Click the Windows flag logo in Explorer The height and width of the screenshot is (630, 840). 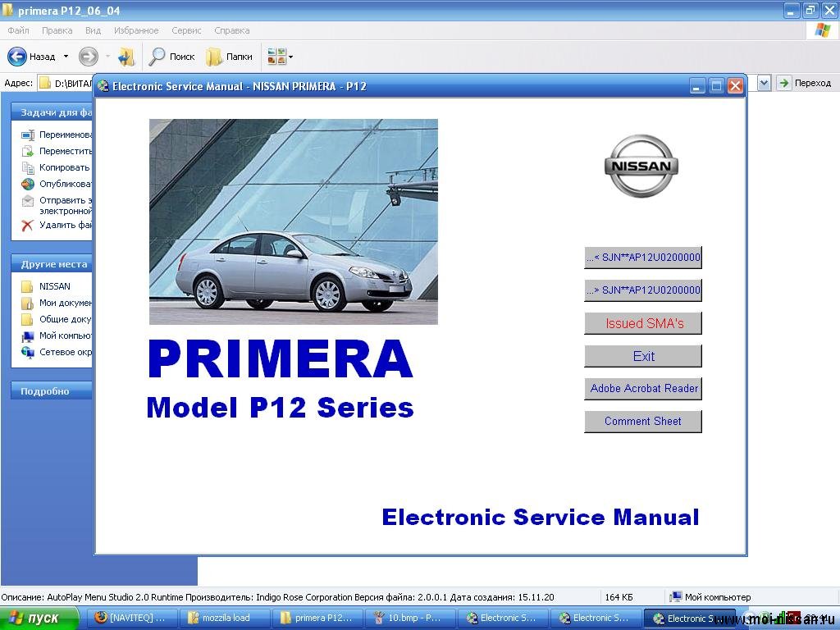click(822, 30)
